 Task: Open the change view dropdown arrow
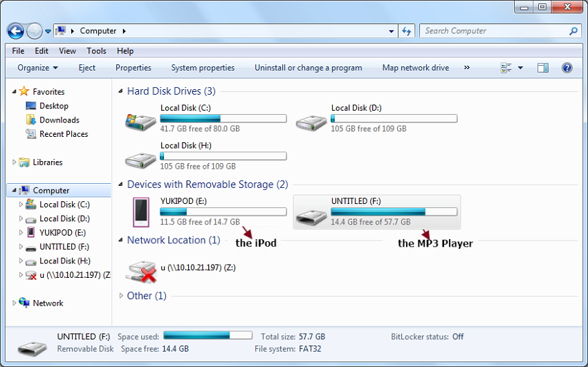pyautogui.click(x=520, y=68)
